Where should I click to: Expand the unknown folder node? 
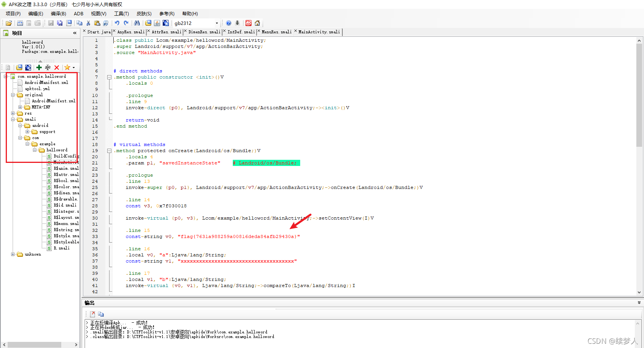[x=13, y=254]
